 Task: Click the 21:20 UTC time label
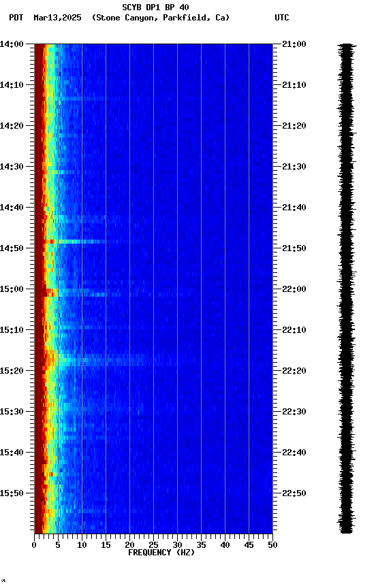click(x=294, y=126)
